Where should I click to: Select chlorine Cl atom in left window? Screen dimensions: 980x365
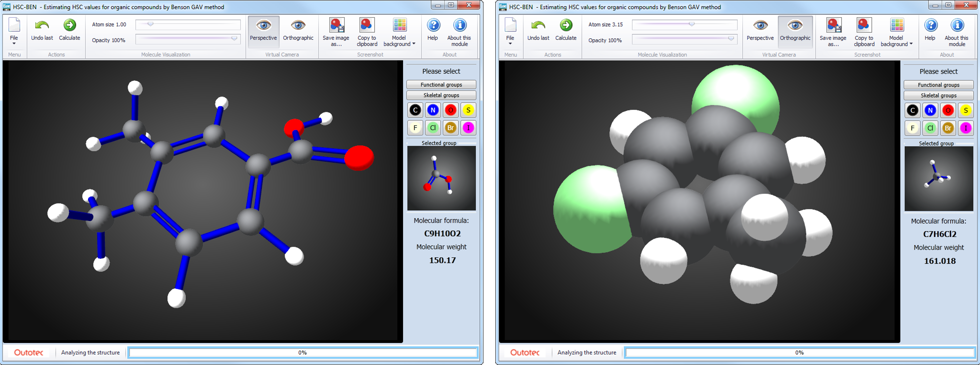click(x=432, y=129)
